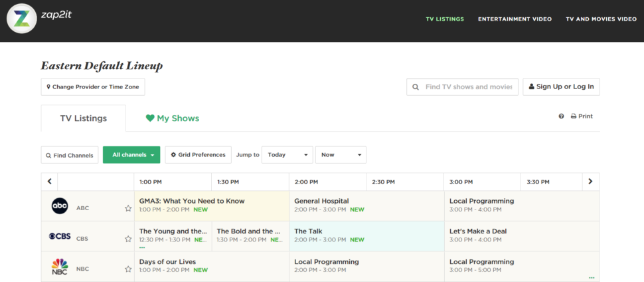Screen dimensions: 644x282
Task: Open the Now time dropdown
Action: coord(341,155)
